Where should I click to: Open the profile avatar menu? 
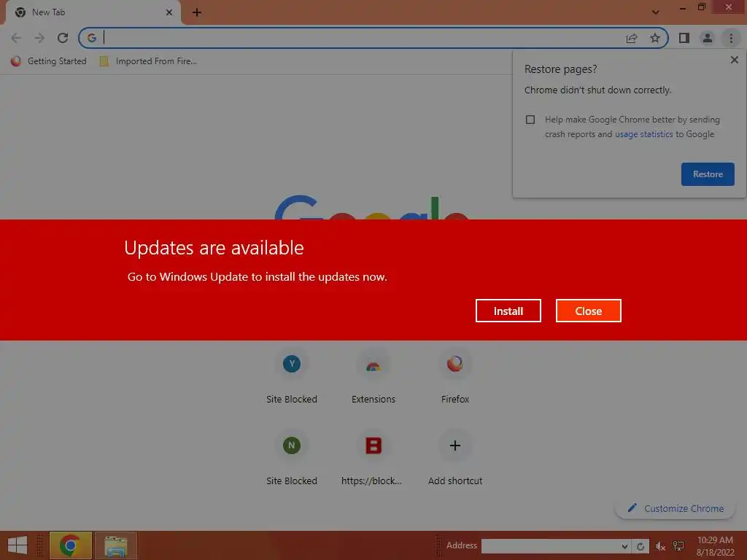pyautogui.click(x=708, y=38)
